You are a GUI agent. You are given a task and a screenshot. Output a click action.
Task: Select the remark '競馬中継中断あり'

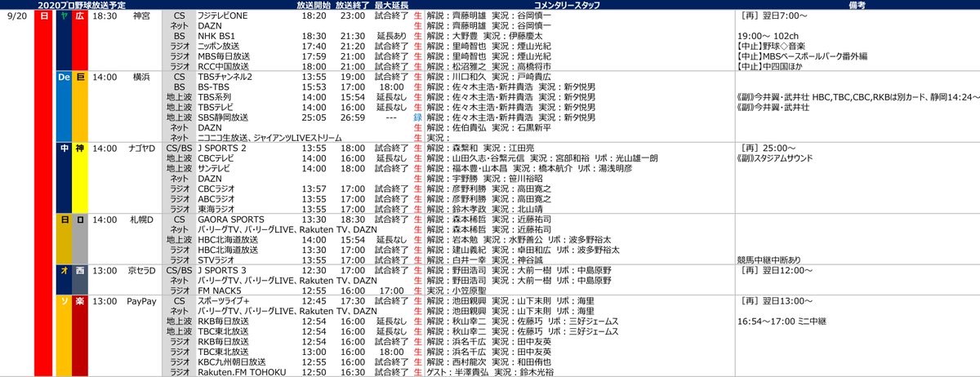(x=770, y=261)
